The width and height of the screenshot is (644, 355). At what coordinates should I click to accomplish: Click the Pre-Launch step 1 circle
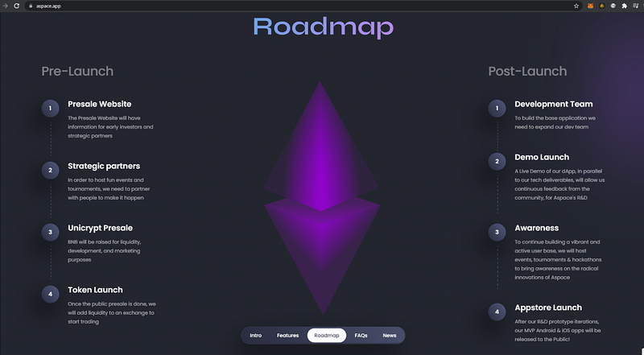[50, 109]
